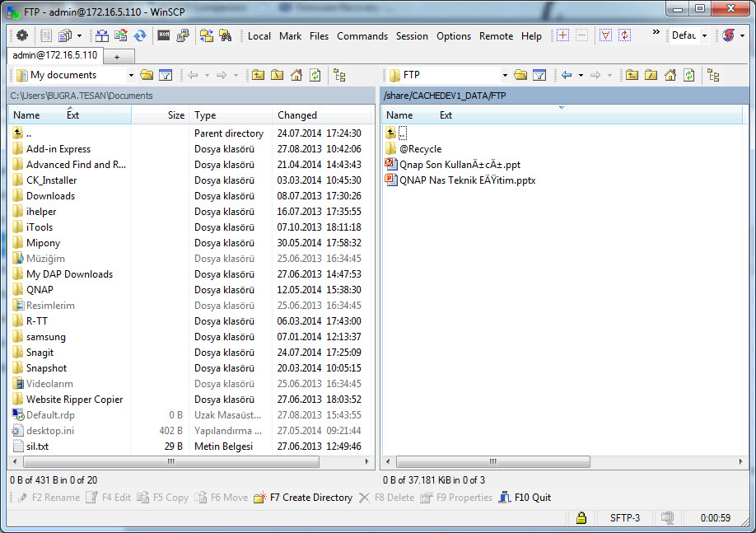The width and height of the screenshot is (756, 533).
Task: Toggle the queue list icon
Action: coord(46,35)
